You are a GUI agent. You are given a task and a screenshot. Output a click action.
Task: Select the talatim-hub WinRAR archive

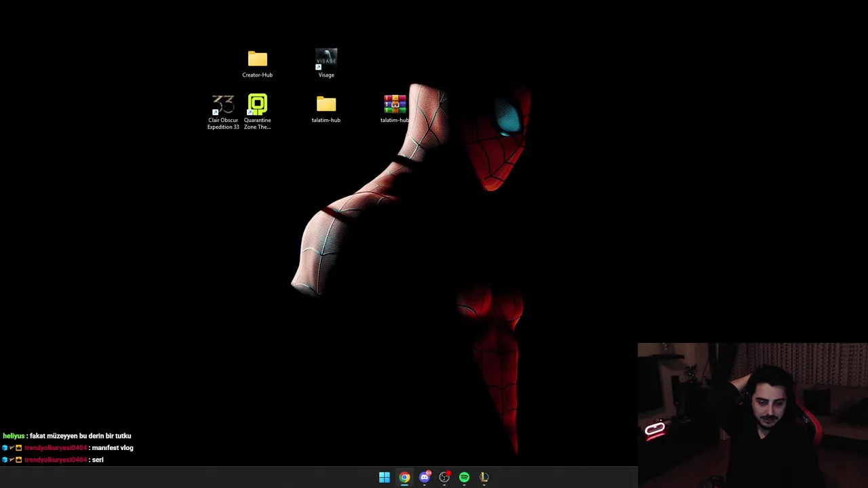click(x=395, y=109)
